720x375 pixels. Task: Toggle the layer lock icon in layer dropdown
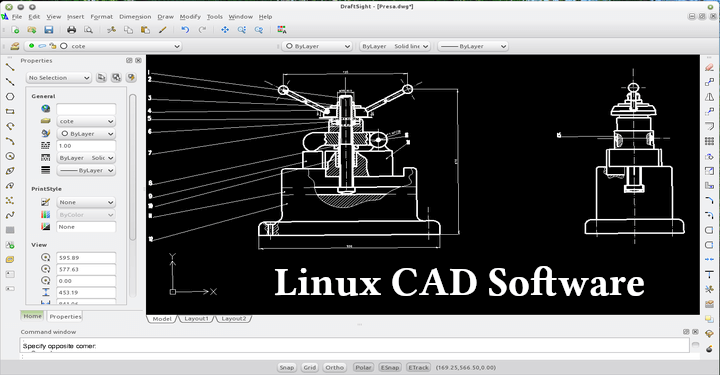[x=53, y=46]
